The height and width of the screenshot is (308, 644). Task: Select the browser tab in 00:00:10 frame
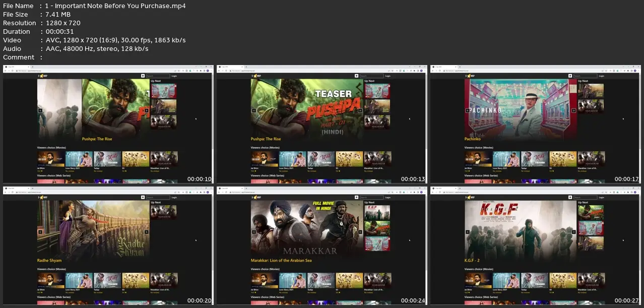tap(17, 67)
